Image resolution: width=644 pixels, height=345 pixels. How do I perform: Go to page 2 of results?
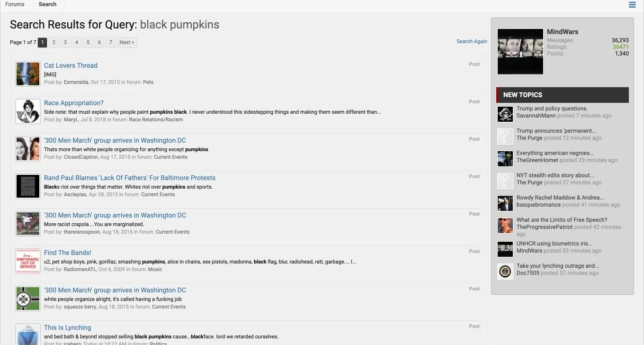[54, 43]
